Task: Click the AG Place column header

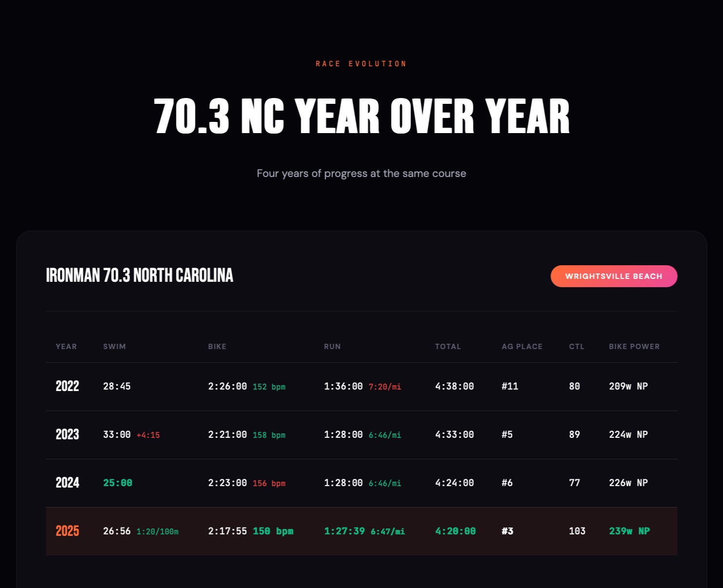Action: coord(522,347)
